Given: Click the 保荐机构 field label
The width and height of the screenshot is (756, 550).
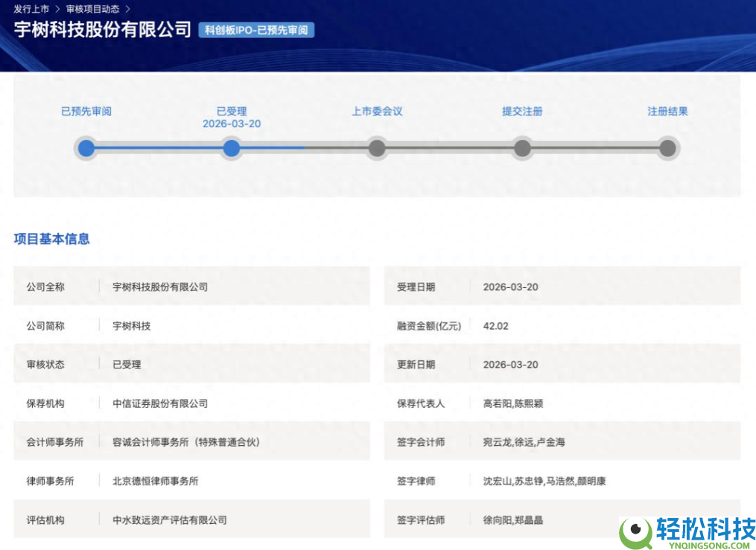Looking at the screenshot, I should click(45, 403).
